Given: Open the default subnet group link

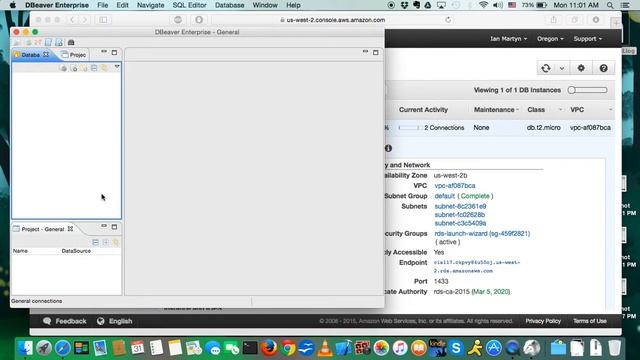Looking at the screenshot, I should [x=444, y=196].
